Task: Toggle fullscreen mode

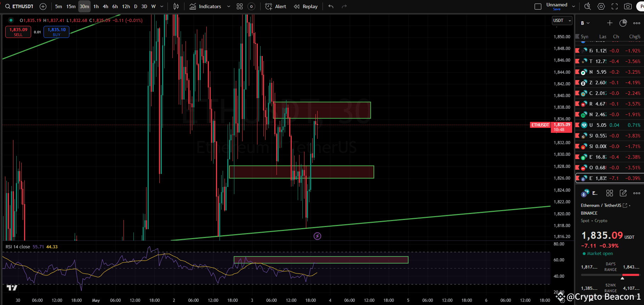Action: [615, 6]
